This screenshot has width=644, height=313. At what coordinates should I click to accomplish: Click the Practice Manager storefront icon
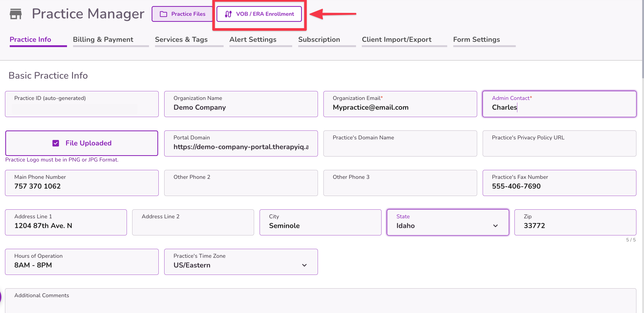[16, 14]
